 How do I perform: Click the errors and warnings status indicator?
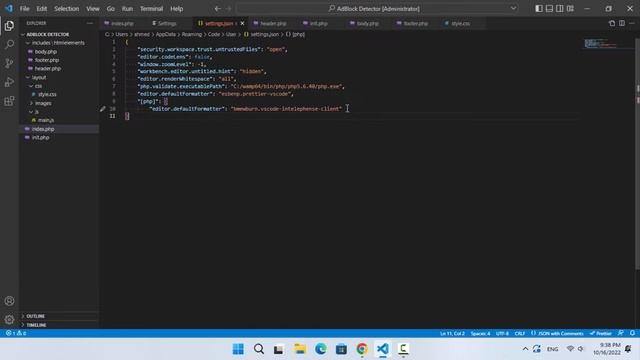16,333
